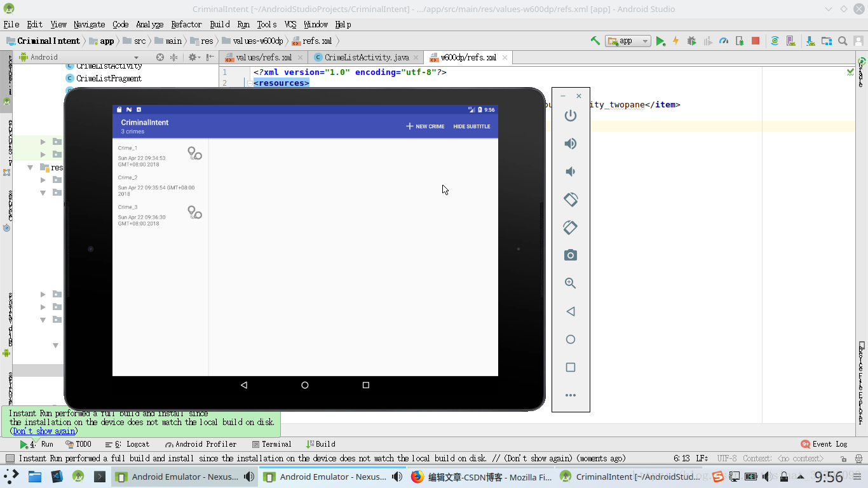This screenshot has width=868, height=488.
Task: Click the values-w600dp breadcrumb
Action: pyautogui.click(x=253, y=41)
